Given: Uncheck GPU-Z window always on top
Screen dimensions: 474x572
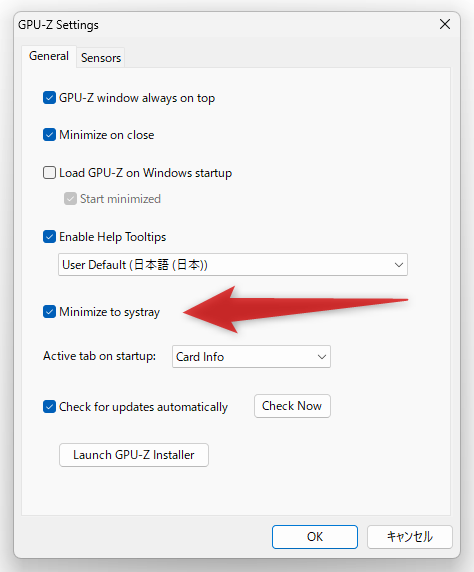Looking at the screenshot, I should [x=49, y=98].
